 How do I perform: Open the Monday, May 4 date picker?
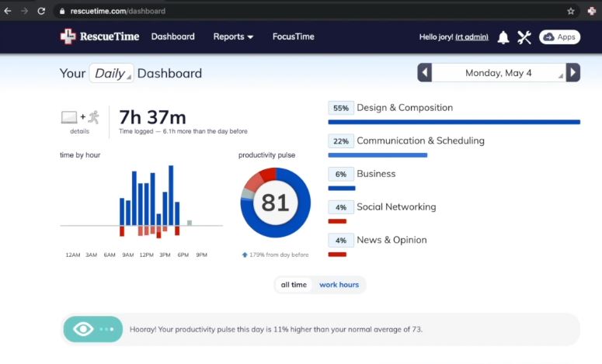tap(499, 73)
